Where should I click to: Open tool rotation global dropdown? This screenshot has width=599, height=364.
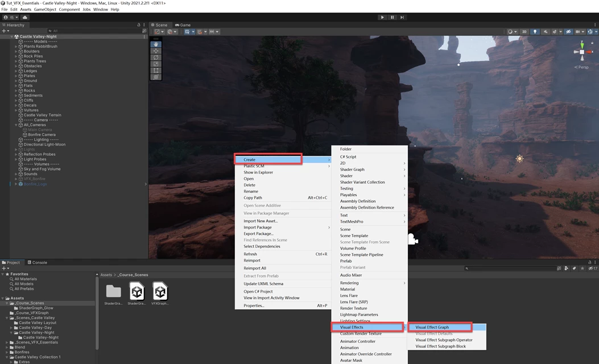pyautogui.click(x=172, y=32)
